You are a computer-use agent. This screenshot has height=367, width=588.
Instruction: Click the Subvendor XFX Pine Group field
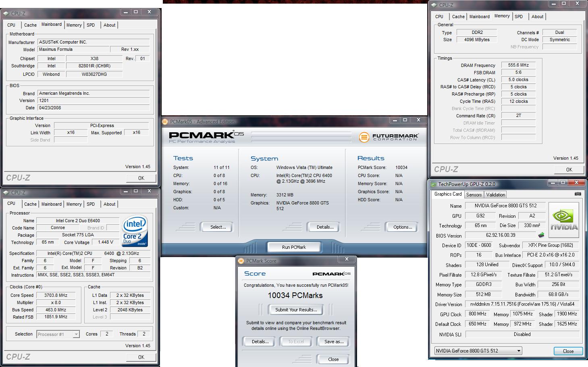pos(551,245)
